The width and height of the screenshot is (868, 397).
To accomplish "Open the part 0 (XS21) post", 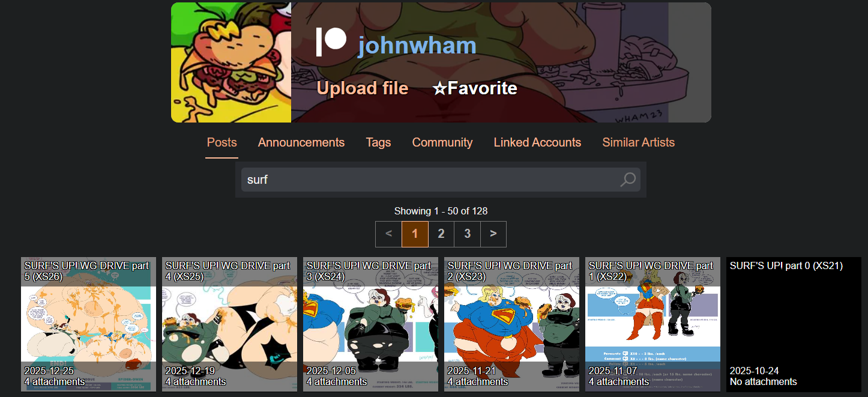I will [794, 324].
